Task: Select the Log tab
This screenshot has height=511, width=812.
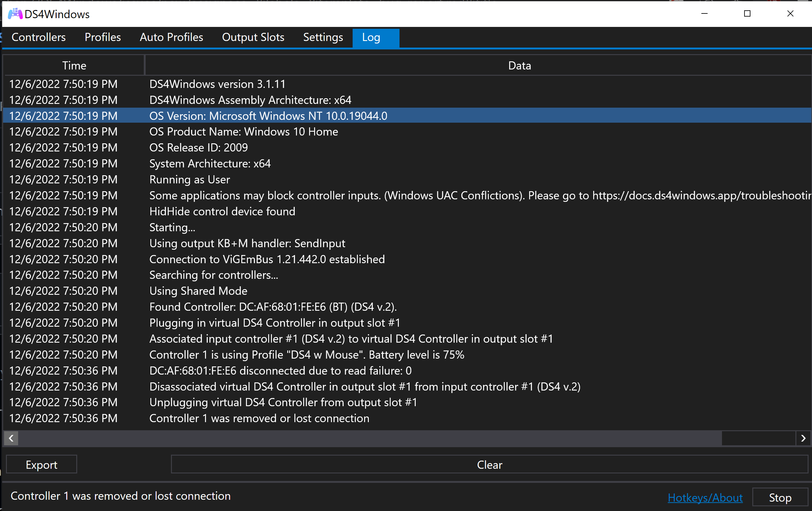Action: (371, 38)
